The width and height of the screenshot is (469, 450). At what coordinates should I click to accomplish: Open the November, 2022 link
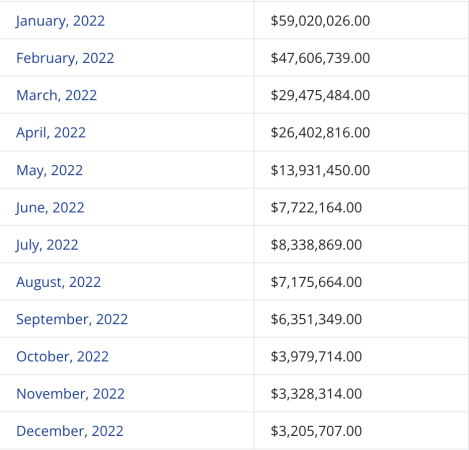tap(70, 394)
